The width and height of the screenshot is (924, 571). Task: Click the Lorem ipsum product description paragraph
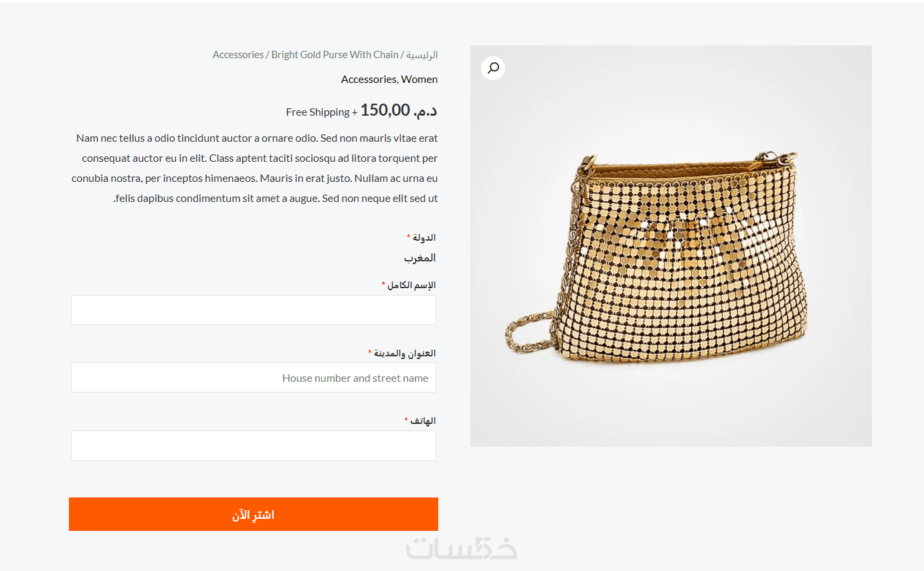coord(254,168)
